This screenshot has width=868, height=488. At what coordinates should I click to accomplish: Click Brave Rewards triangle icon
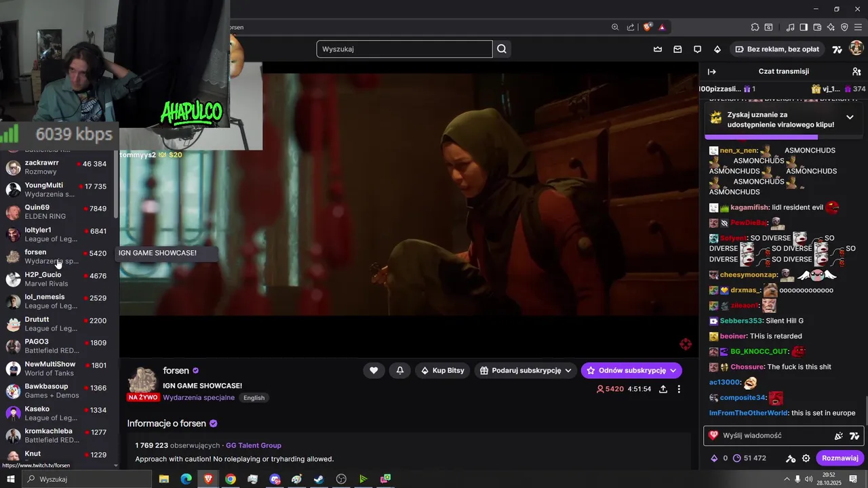click(662, 27)
